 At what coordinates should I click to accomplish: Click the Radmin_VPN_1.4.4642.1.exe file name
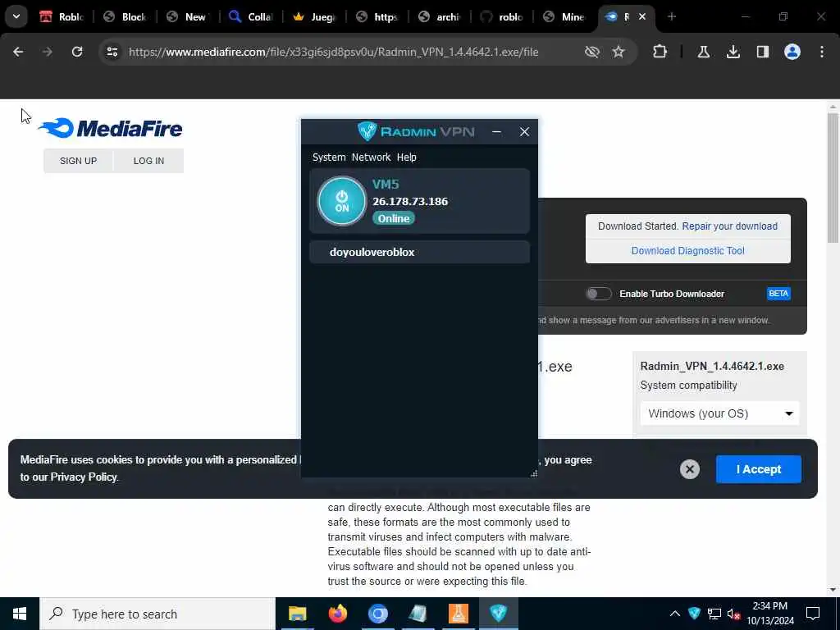712,367
